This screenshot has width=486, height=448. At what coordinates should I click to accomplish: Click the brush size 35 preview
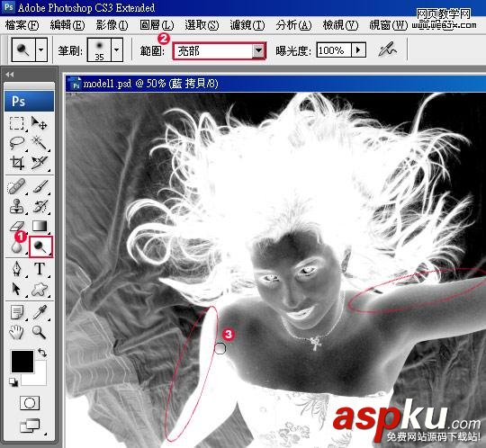point(99,49)
